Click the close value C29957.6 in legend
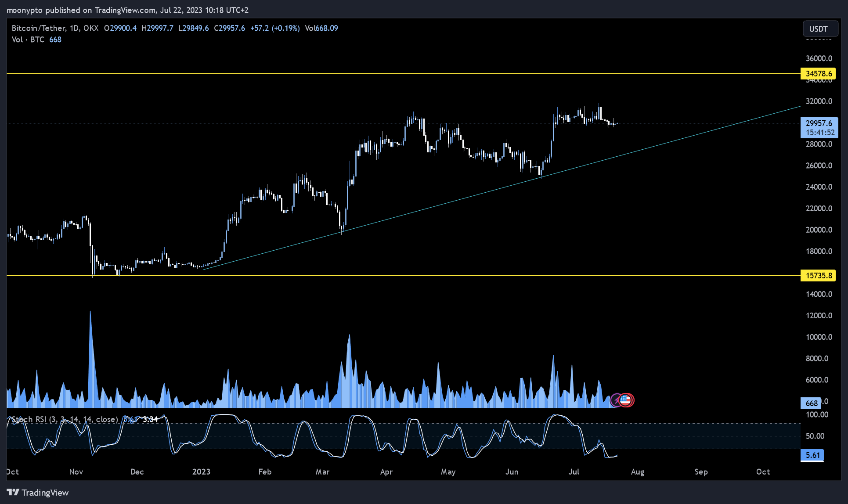This screenshot has width=848, height=504. click(x=229, y=28)
